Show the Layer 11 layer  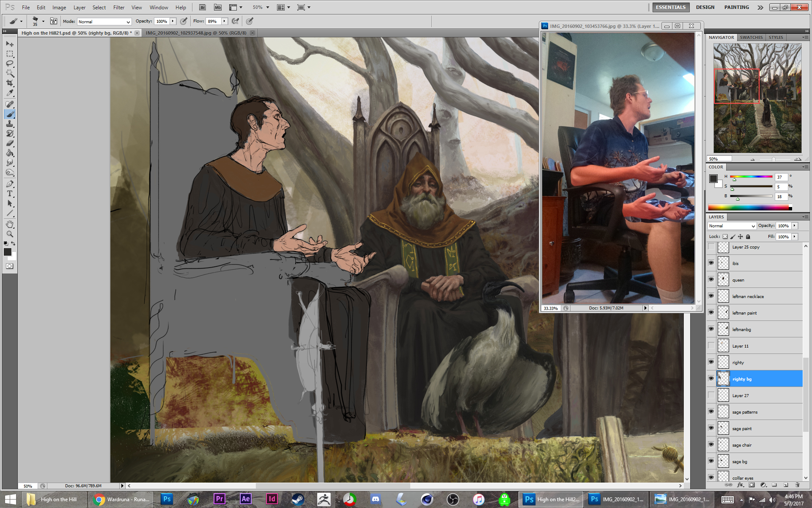tap(711, 345)
